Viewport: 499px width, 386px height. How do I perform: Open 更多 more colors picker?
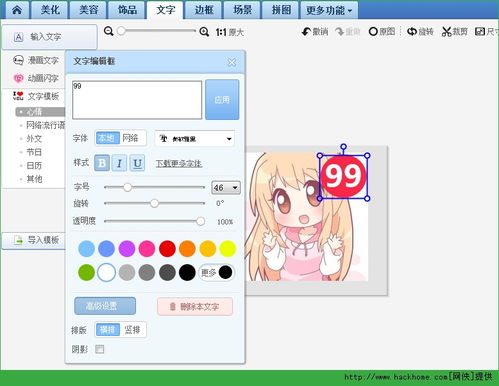[x=216, y=273]
